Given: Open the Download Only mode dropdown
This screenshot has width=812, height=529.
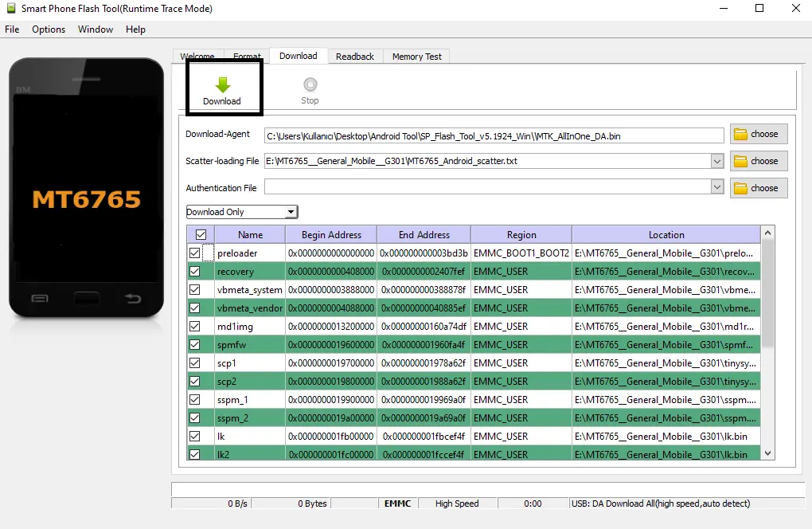Looking at the screenshot, I should point(242,212).
